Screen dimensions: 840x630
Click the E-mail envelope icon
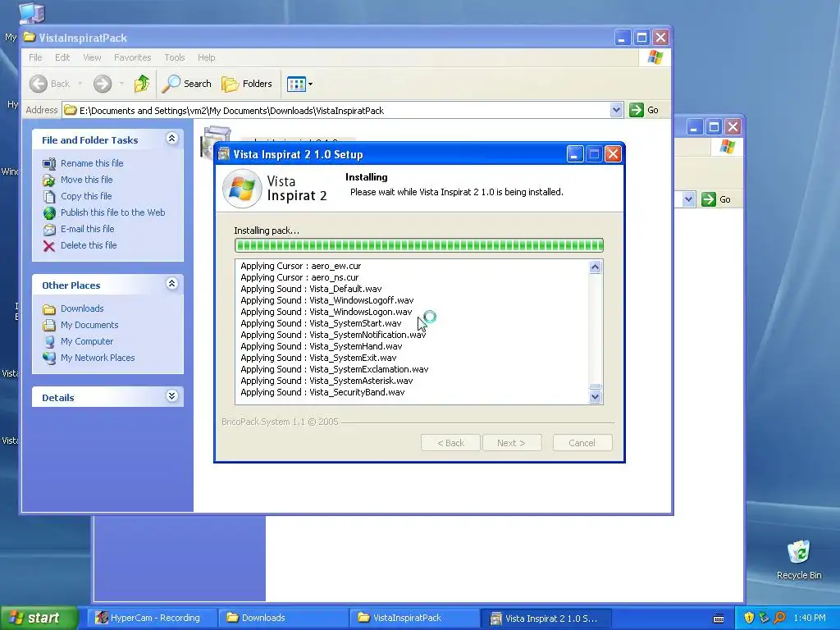(48, 230)
